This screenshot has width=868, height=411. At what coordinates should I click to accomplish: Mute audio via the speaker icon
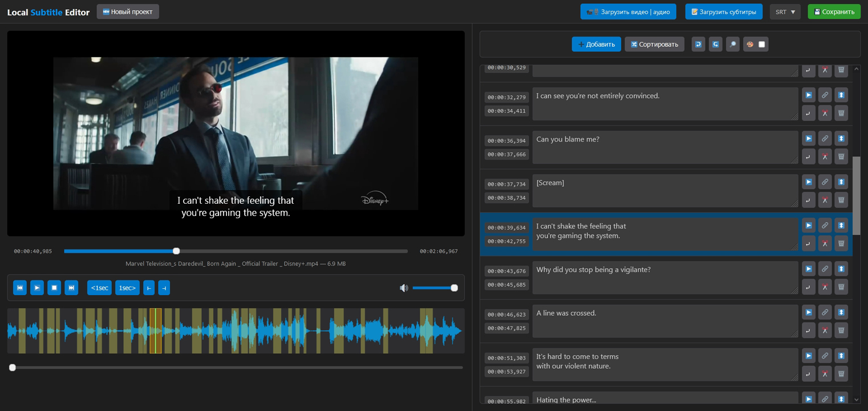tap(404, 288)
